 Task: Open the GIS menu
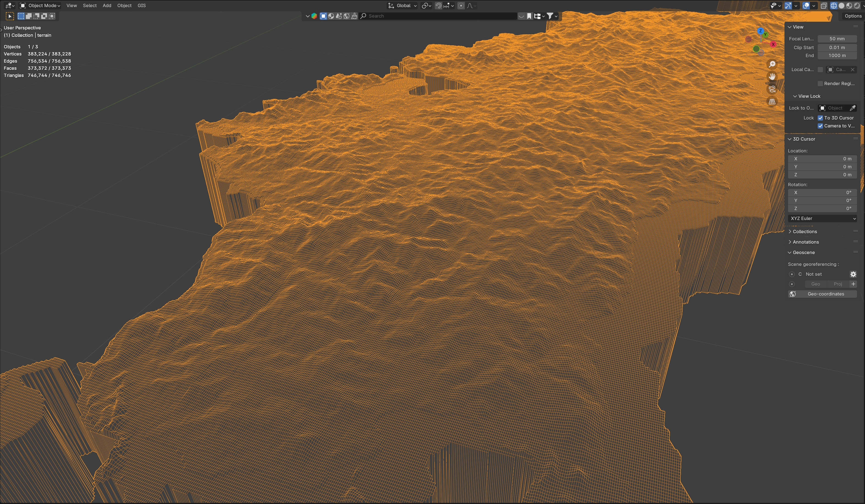[x=142, y=5]
